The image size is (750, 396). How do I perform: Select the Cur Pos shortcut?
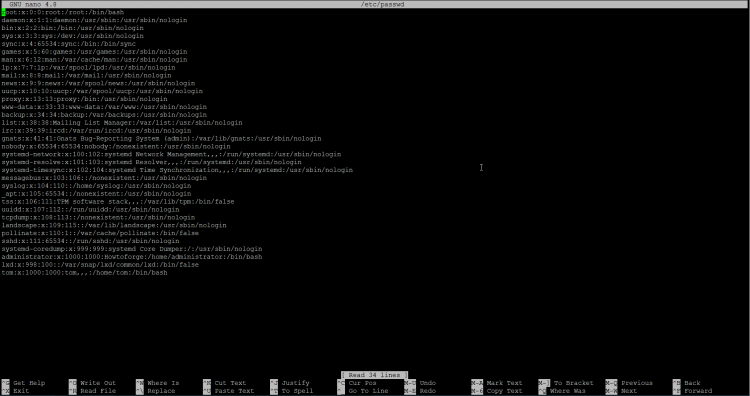click(x=357, y=383)
